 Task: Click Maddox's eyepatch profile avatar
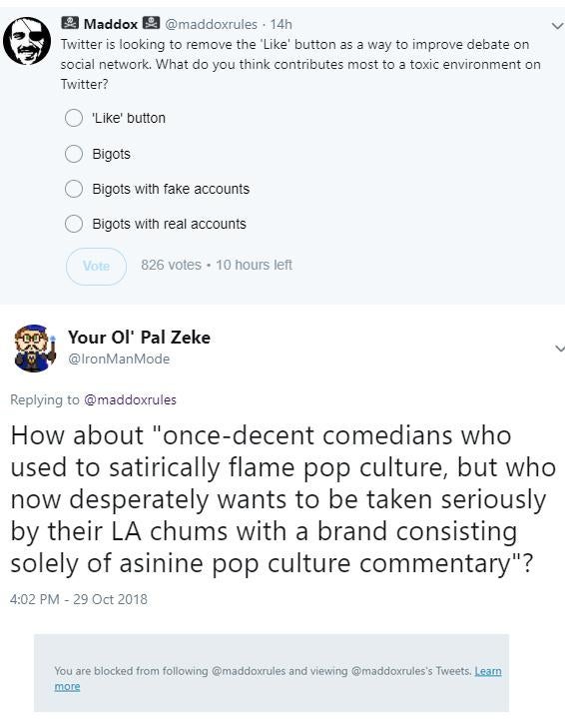(27, 41)
